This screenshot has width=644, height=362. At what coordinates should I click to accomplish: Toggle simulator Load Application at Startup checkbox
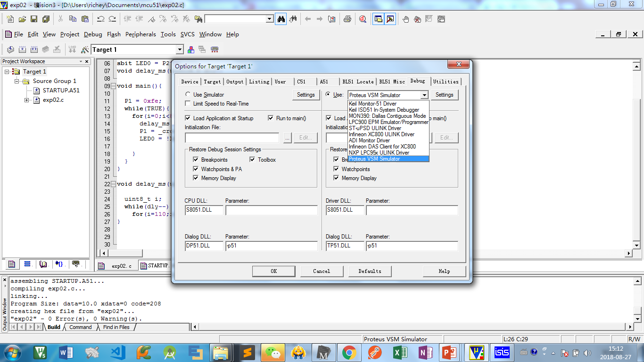coord(188,118)
